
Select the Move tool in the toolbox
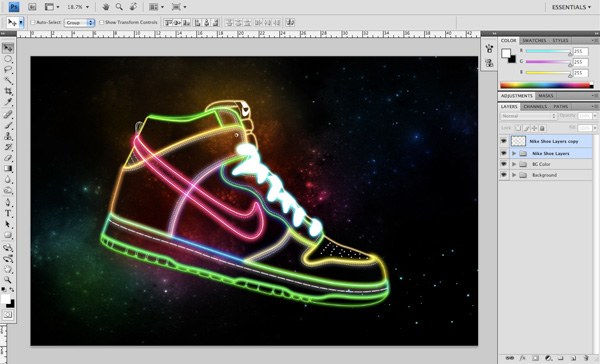pyautogui.click(x=8, y=48)
